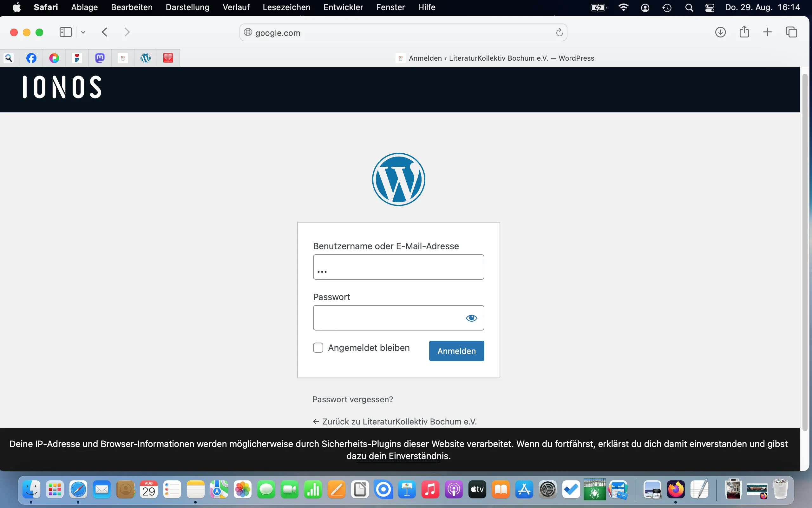
Task: Open Music from the Dock
Action: tap(430, 490)
